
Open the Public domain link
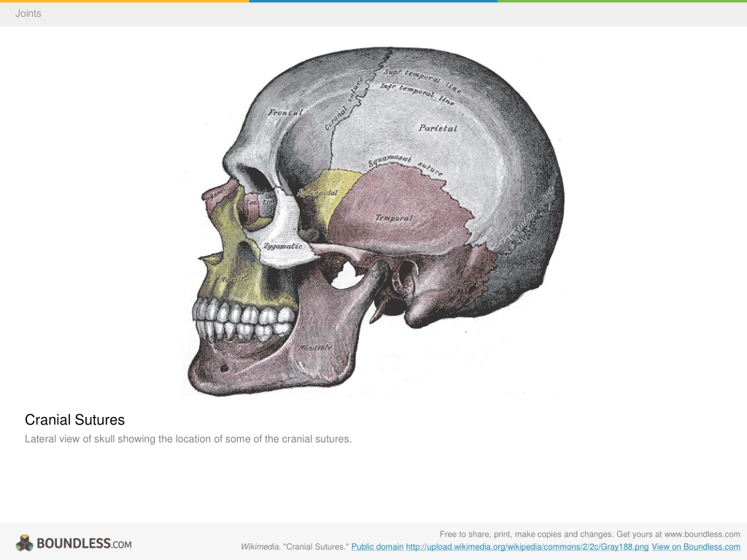tap(377, 547)
